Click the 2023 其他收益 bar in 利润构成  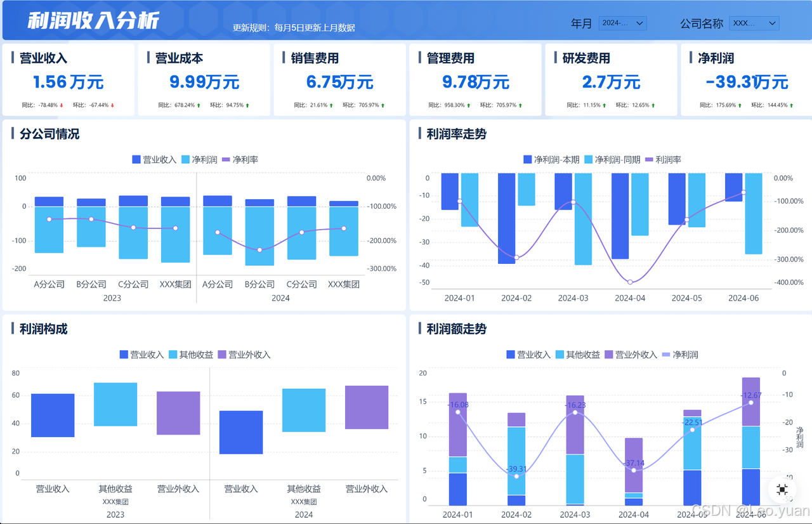115,404
